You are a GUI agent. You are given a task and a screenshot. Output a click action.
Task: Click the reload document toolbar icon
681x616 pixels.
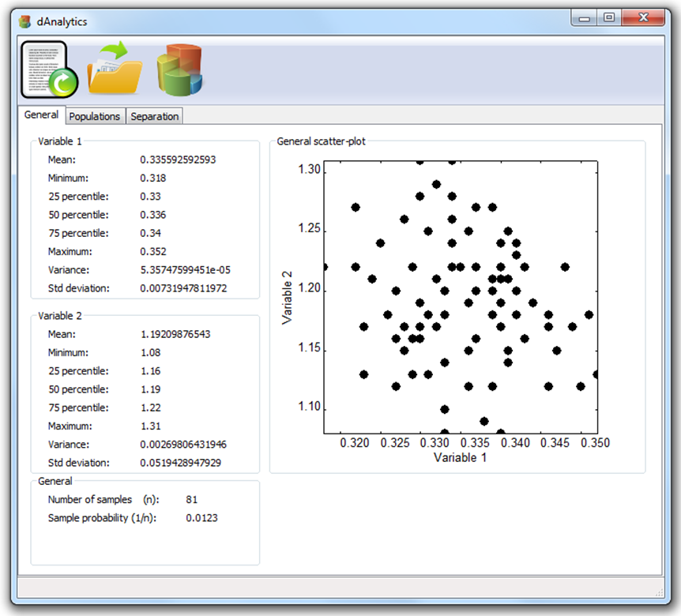click(x=50, y=69)
